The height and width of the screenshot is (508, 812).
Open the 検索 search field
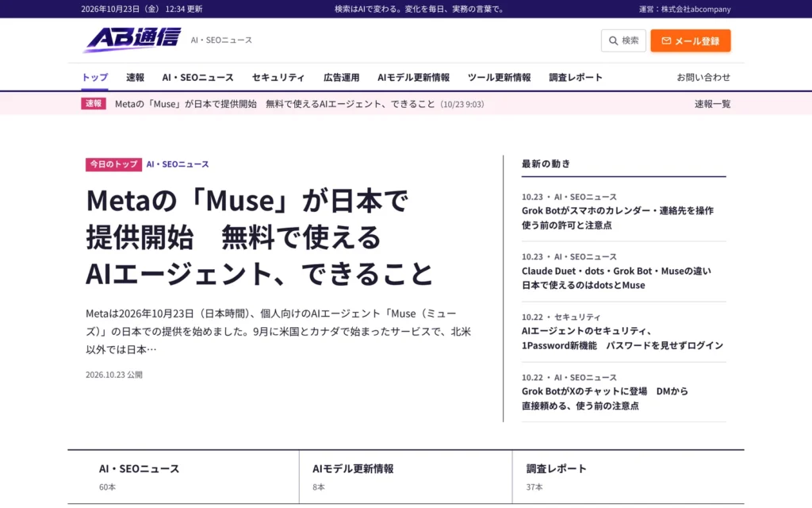[x=623, y=40]
